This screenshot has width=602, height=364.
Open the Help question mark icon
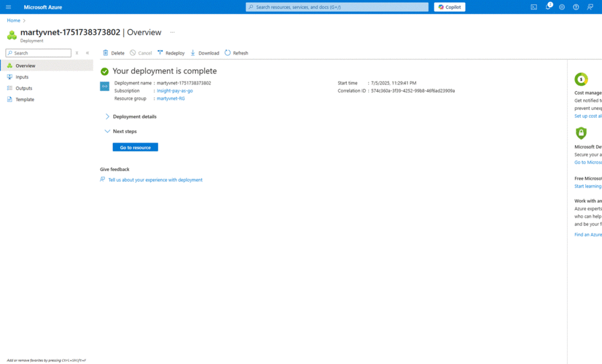tap(576, 7)
